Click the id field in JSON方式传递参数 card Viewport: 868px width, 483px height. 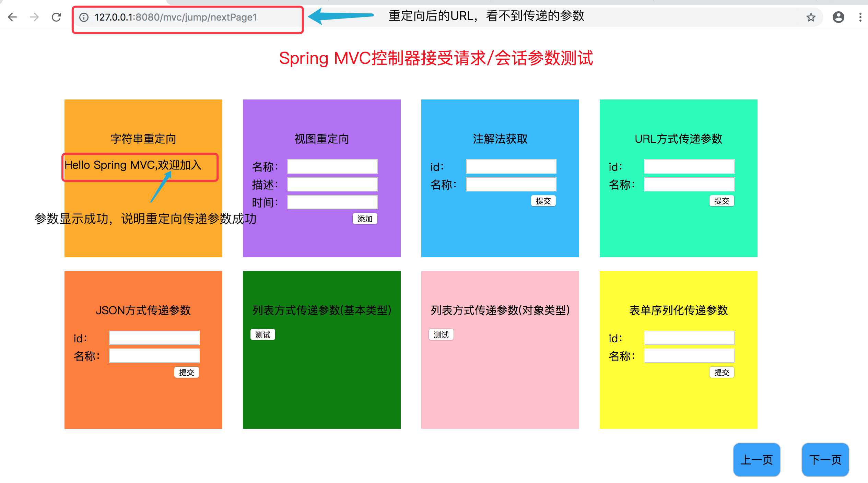tap(154, 338)
